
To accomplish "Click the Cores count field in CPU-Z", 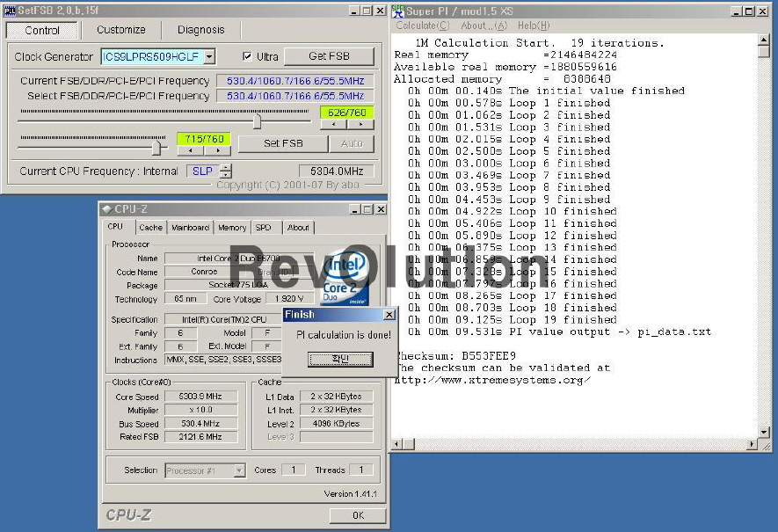I will (294, 470).
